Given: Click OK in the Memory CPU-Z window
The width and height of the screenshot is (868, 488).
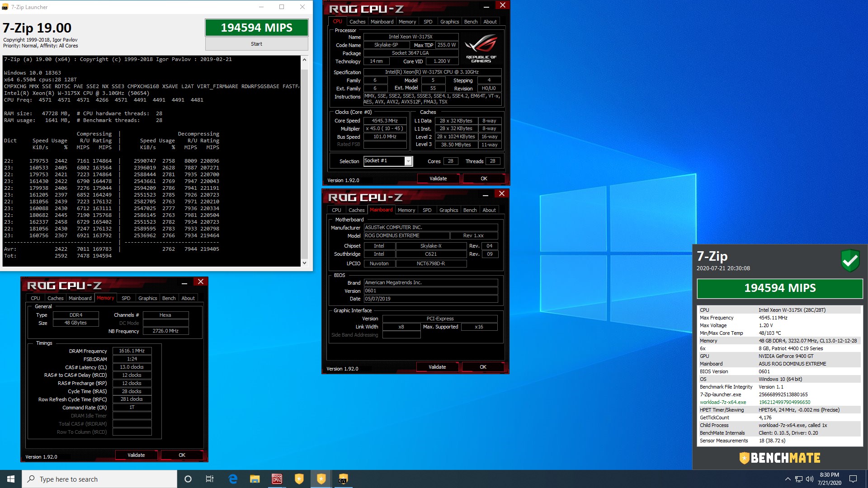Looking at the screenshot, I should pyautogui.click(x=182, y=455).
